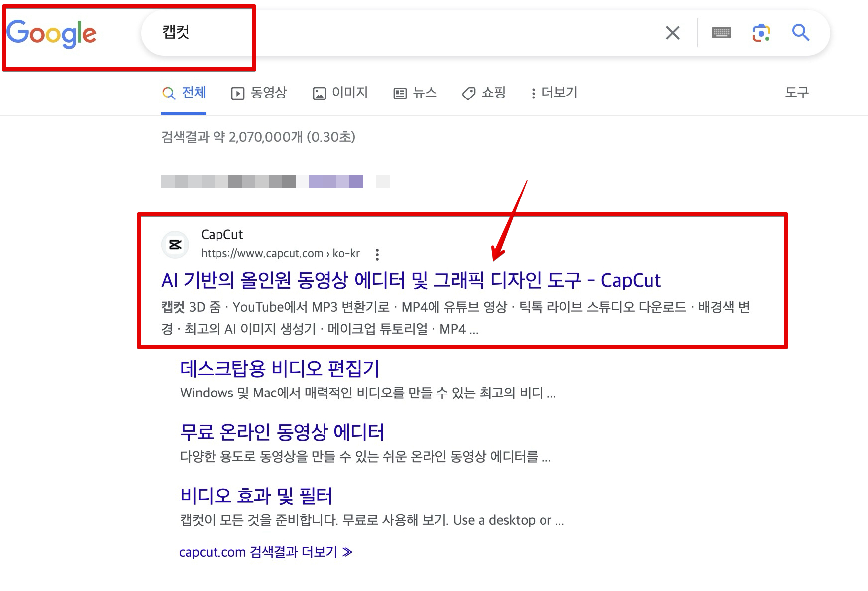This screenshot has height=591, width=868.
Task: Click the snippet starting 캡컷 3D 줌
Action: 455,318
